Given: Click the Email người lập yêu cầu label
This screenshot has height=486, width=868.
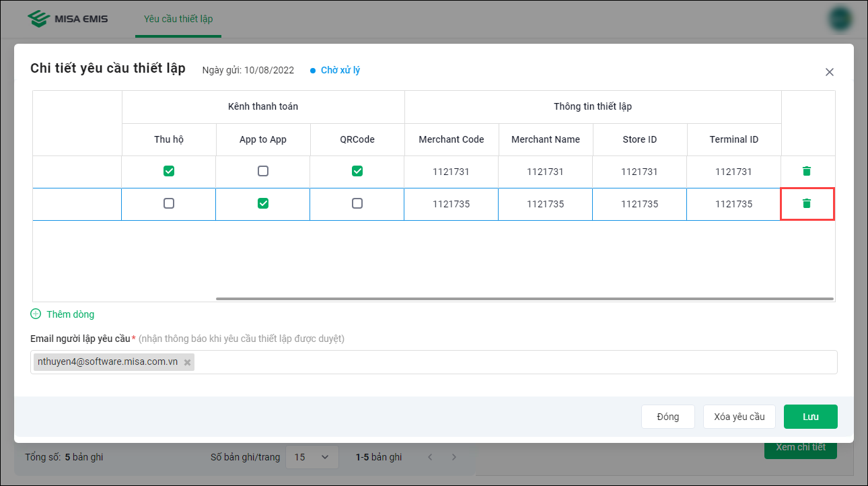Looking at the screenshot, I should click(x=80, y=339).
